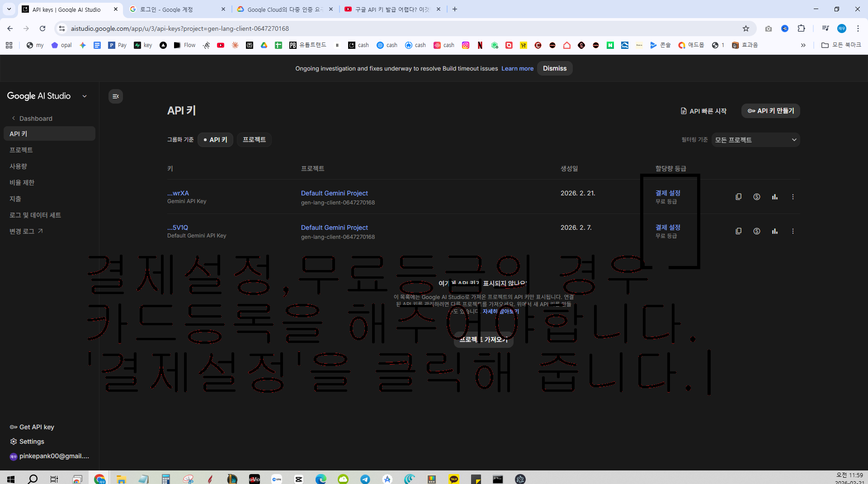Show hidden bookmarks overflow chevron
Screen dimensions: 868x484
803,45
